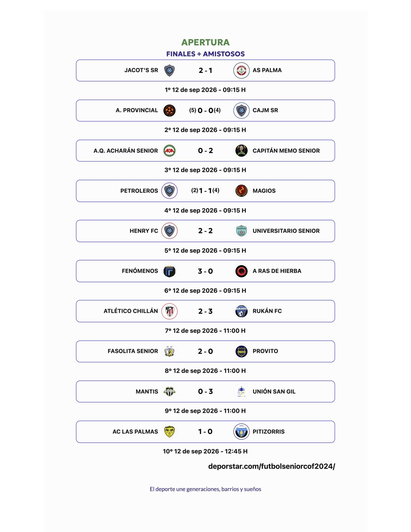This screenshot has width=411, height=532.
Task: Click the Provito team badge
Action: [x=241, y=351]
